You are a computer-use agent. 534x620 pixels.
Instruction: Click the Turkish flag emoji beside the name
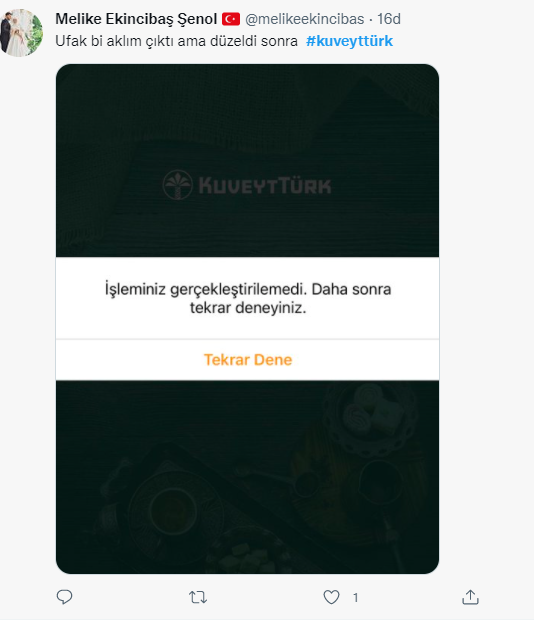[231, 19]
